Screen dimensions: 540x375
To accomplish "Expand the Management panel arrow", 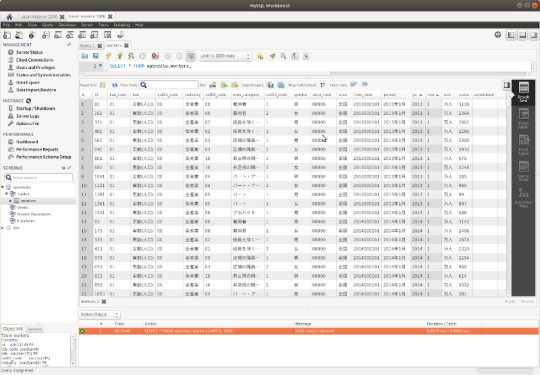I will point(69,45).
